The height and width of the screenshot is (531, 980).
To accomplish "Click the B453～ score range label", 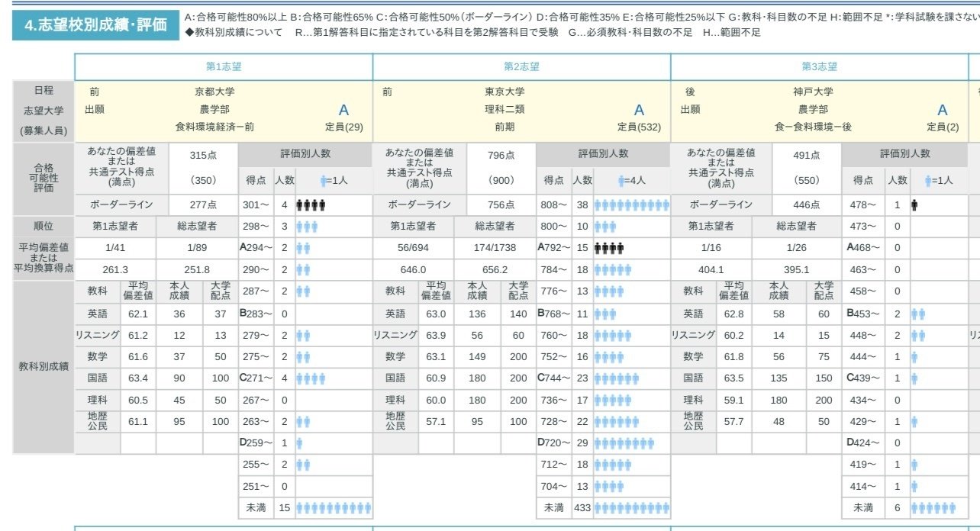I will [x=863, y=314].
